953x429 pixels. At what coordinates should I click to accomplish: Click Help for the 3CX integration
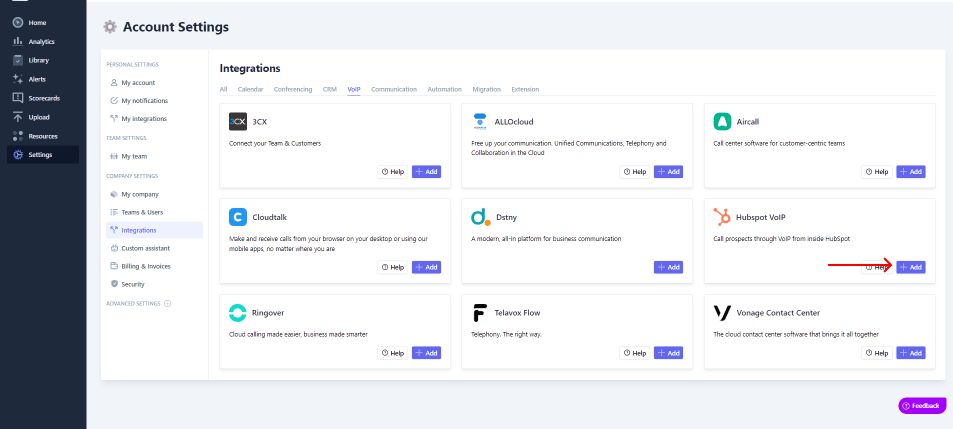pos(392,172)
